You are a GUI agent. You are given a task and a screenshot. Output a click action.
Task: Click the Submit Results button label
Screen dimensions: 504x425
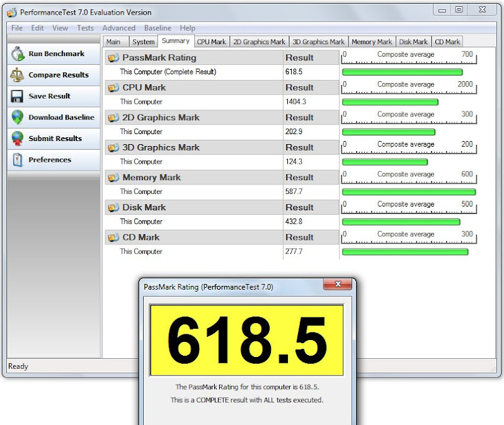click(55, 139)
